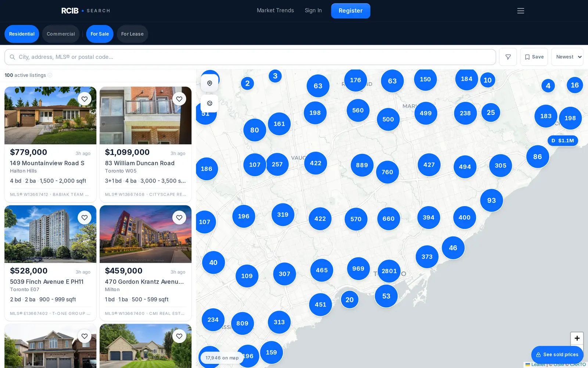Open the Newest sort dropdown
588x368 pixels.
(x=567, y=57)
